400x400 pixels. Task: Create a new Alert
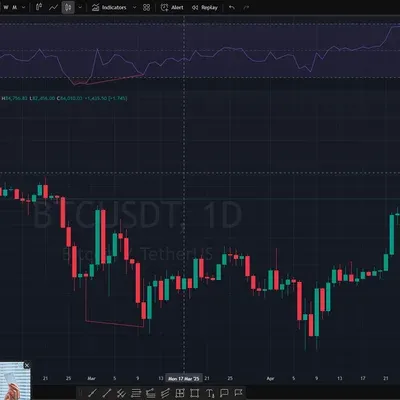tap(172, 7)
